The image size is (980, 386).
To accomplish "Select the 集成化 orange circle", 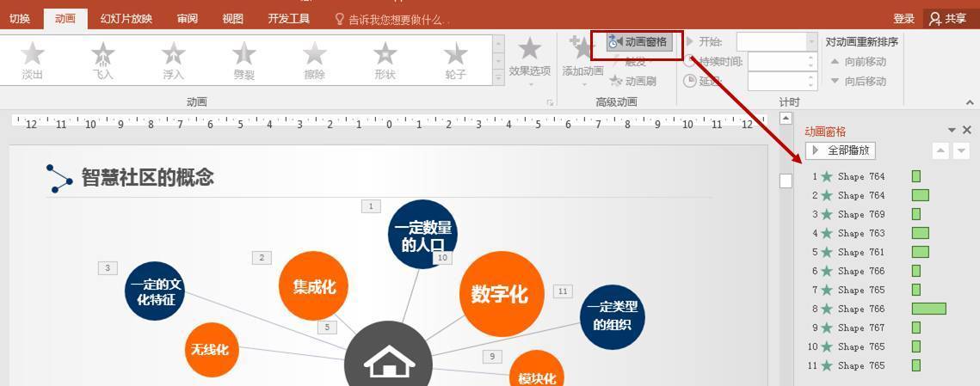I will click(313, 285).
